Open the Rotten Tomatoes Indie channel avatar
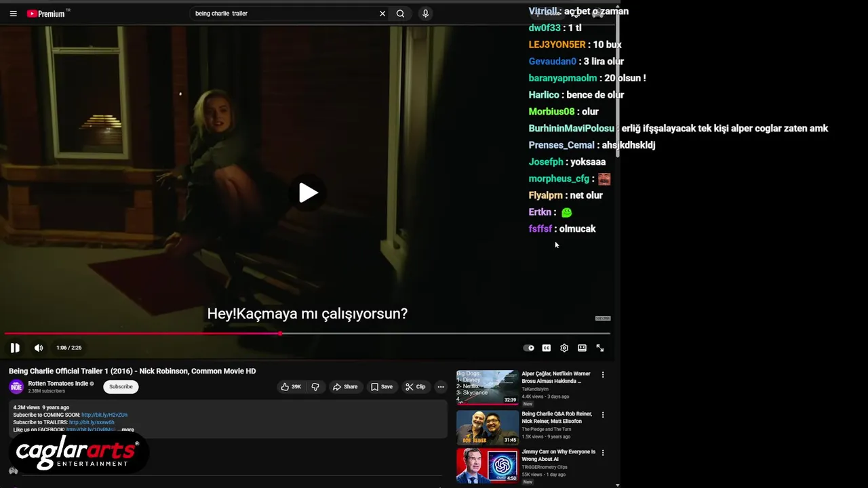The width and height of the screenshot is (868, 488). [x=16, y=387]
